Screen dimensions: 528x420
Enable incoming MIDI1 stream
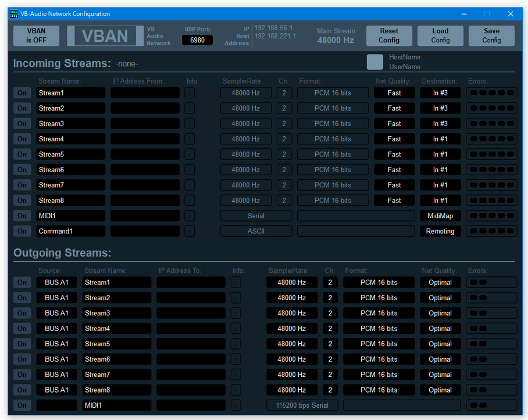(22, 216)
